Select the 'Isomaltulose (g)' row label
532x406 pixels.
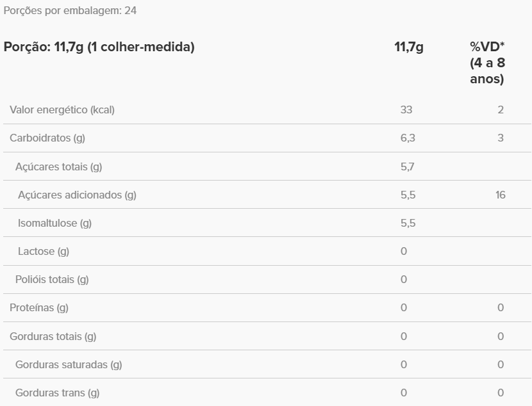point(54,223)
